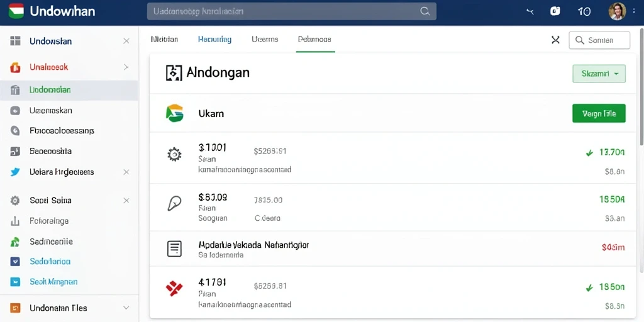This screenshot has height=322, width=644.
Task: Click the colorful Ukarn logo icon
Action: 175,113
